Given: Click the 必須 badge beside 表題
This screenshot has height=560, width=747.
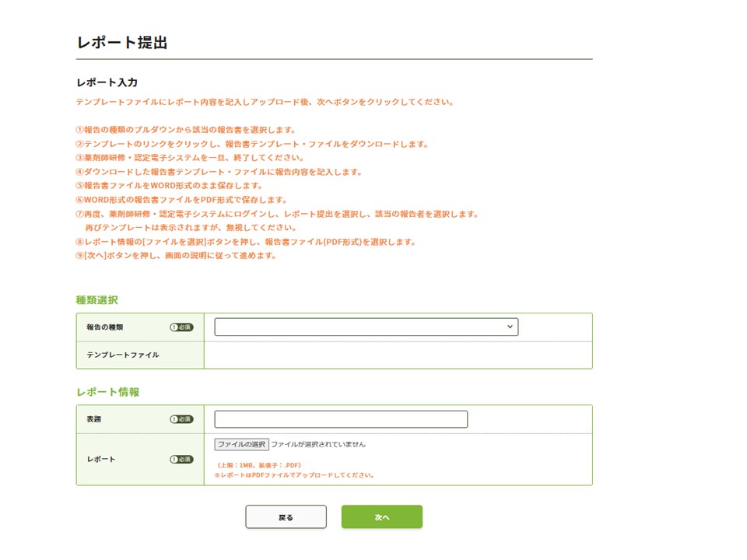Looking at the screenshot, I should point(181,419).
